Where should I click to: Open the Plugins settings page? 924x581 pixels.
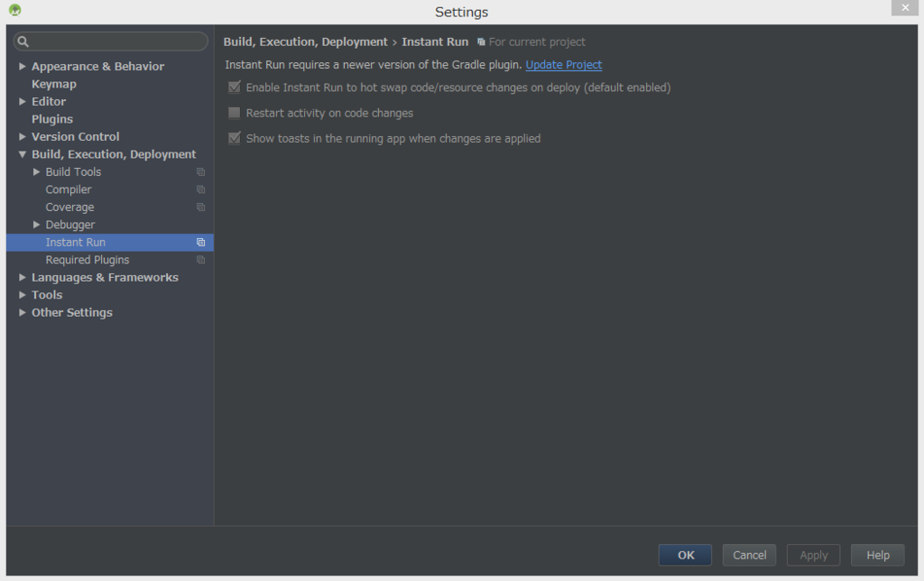click(51, 119)
